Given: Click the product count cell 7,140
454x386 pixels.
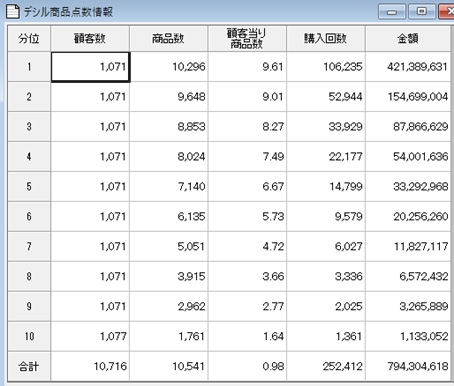Looking at the screenshot, I should (169, 186).
